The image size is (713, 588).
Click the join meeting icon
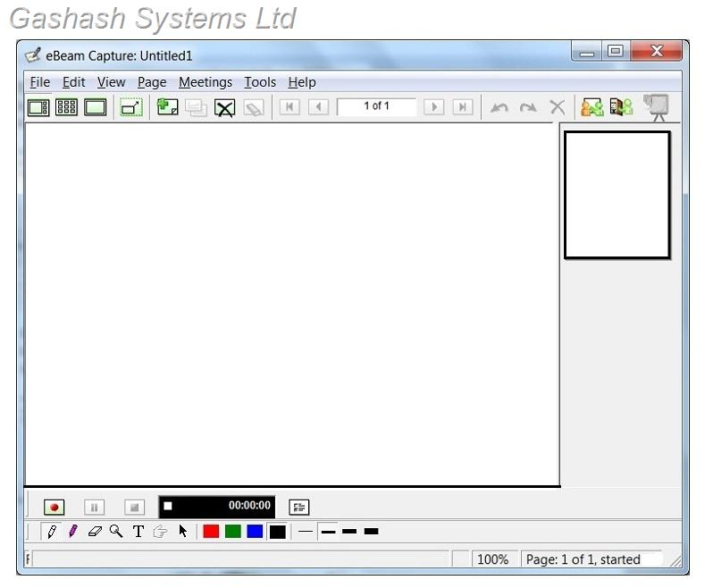(621, 107)
